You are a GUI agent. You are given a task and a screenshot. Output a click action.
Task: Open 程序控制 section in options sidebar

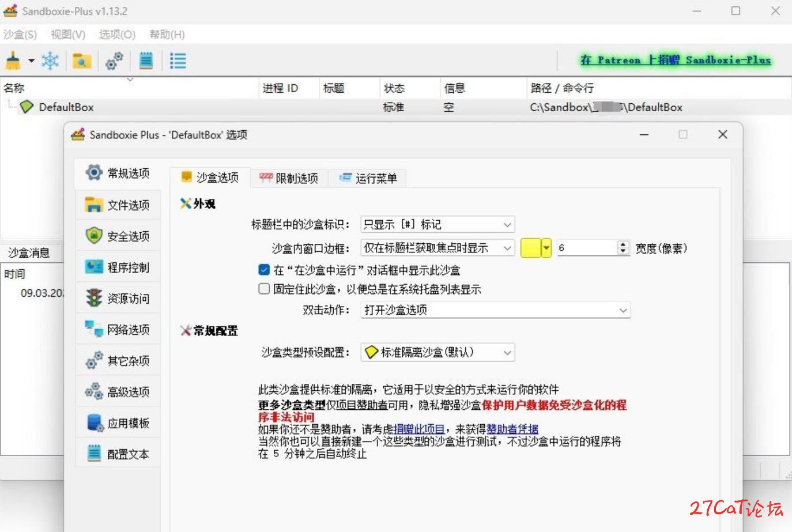pos(118,267)
